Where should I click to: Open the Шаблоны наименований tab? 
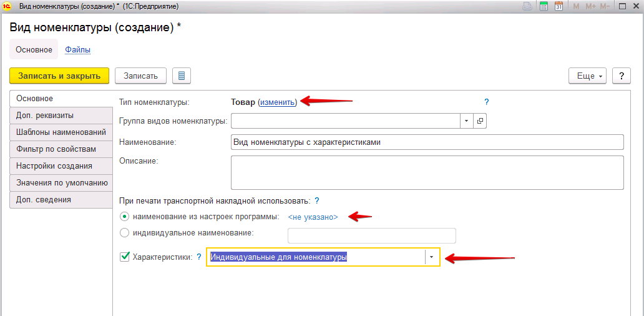click(61, 132)
